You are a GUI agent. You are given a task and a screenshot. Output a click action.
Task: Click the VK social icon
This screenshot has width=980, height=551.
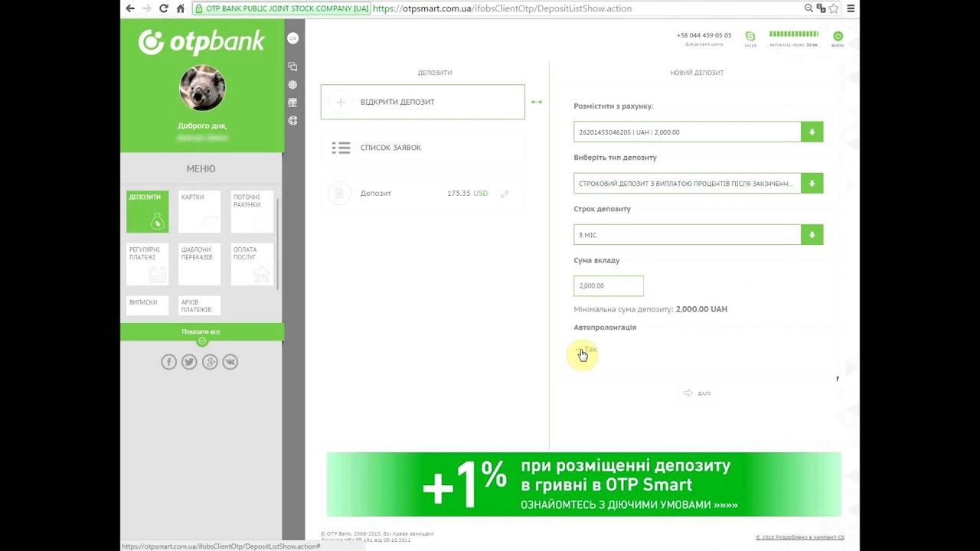click(x=230, y=362)
